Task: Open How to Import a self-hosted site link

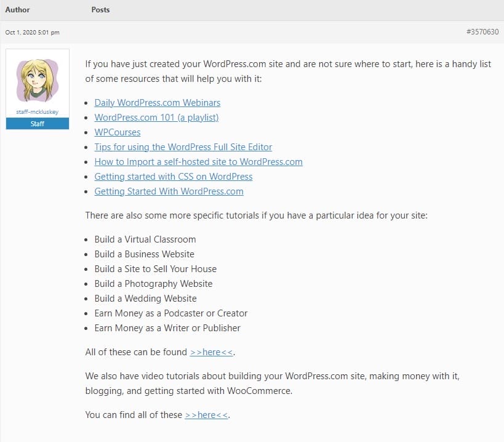Action: pos(198,162)
